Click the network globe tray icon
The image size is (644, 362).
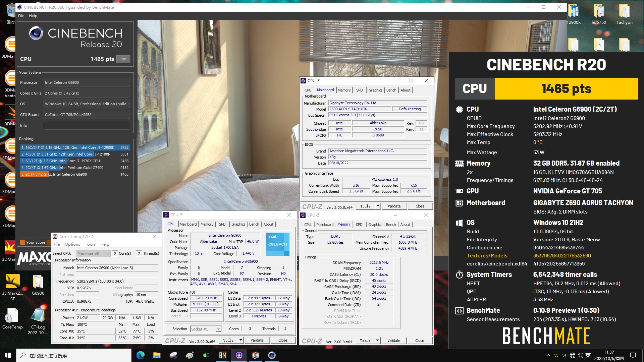573,355
